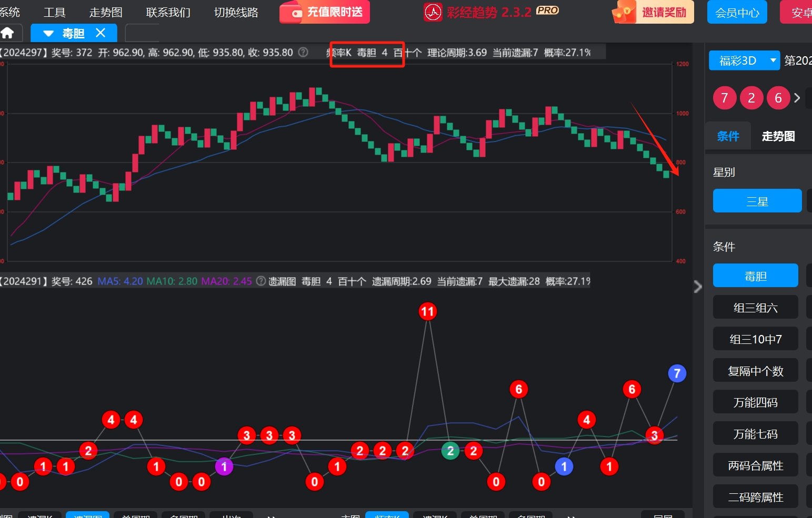Click the 彩经趋势 app logo icon
Image resolution: width=812 pixels, height=518 pixels.
click(x=433, y=12)
